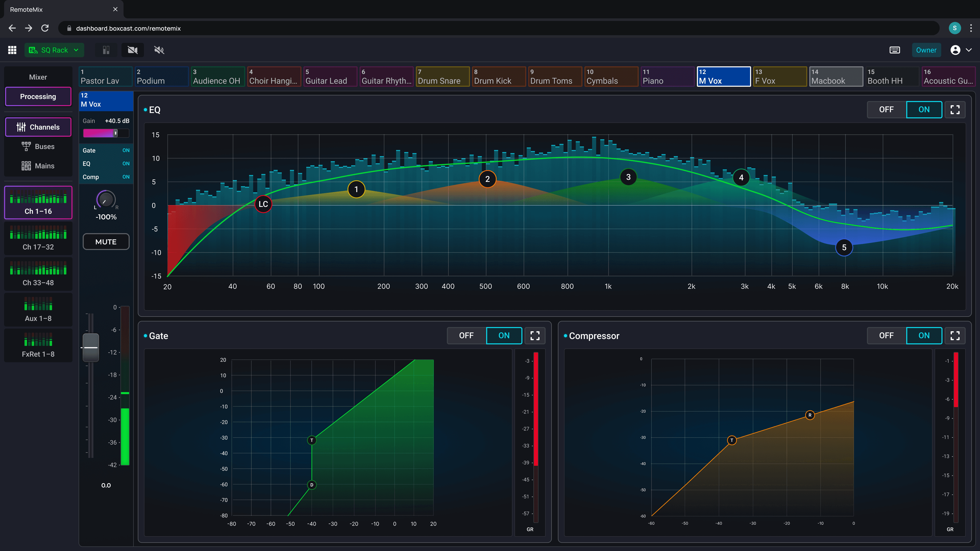Screen dimensions: 980x551
Task: Click the Gain level slider
Action: [x=106, y=133]
